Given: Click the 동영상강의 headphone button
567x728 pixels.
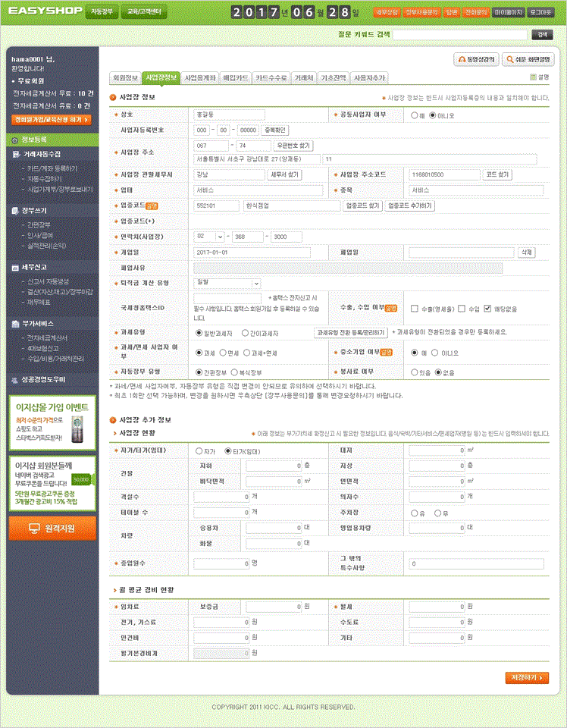Looking at the screenshot, I should pyautogui.click(x=476, y=59).
